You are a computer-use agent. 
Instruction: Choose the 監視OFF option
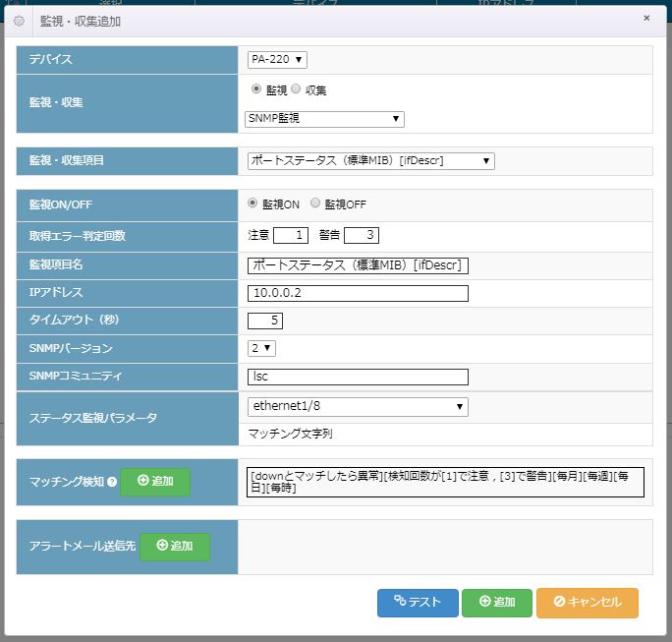315,204
